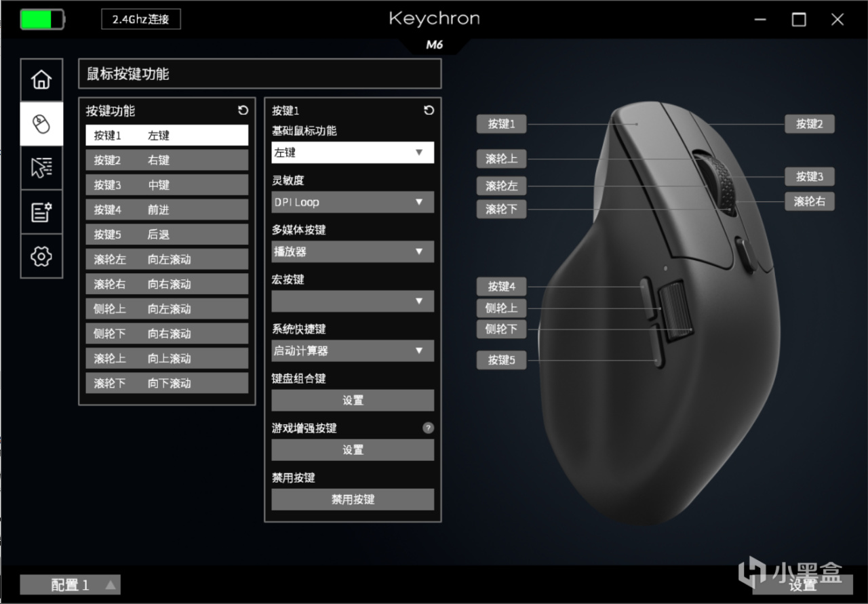Click the 按键2 label on the mouse diagram
This screenshot has height=604, width=868.
810,124
